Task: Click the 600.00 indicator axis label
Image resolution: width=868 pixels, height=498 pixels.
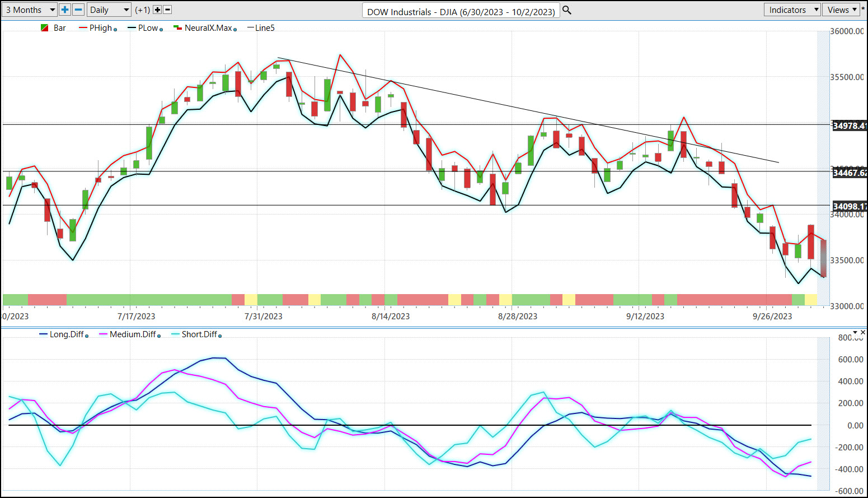Action: [x=851, y=360]
